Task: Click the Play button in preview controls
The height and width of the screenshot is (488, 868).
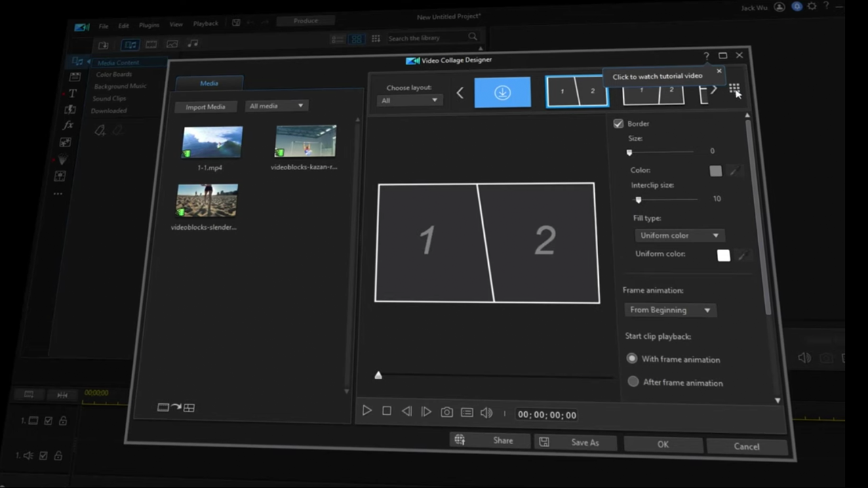Action: click(x=367, y=411)
